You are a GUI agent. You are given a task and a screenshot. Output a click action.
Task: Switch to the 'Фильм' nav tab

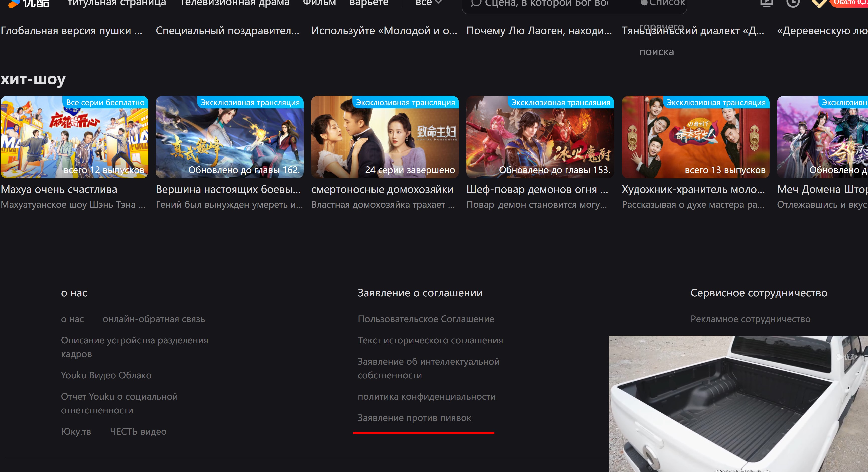319,3
